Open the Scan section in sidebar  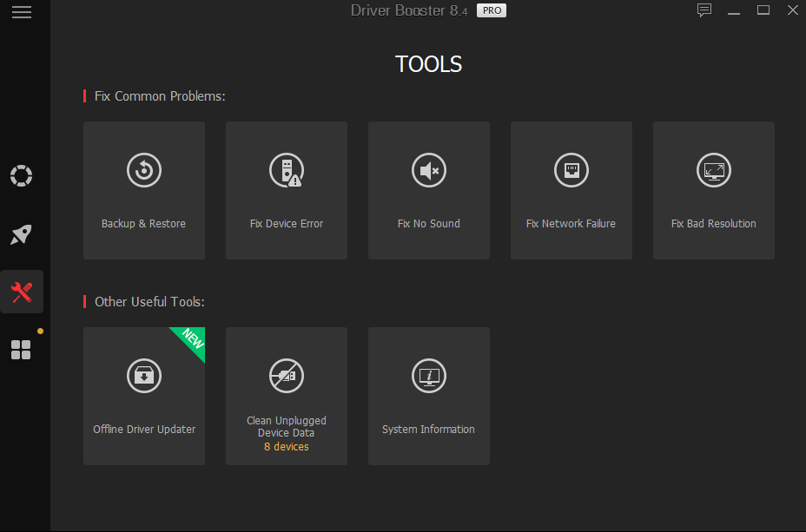click(21, 175)
